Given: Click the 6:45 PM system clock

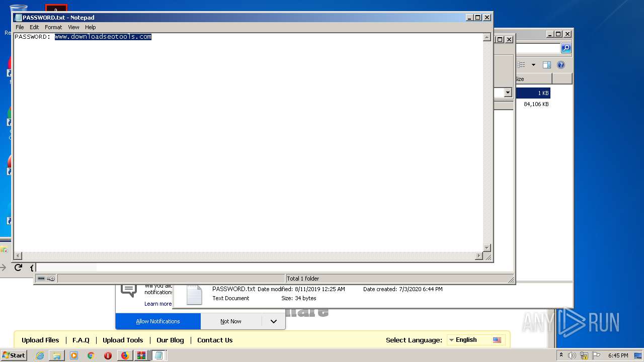Looking at the screenshot, I should [x=618, y=355].
